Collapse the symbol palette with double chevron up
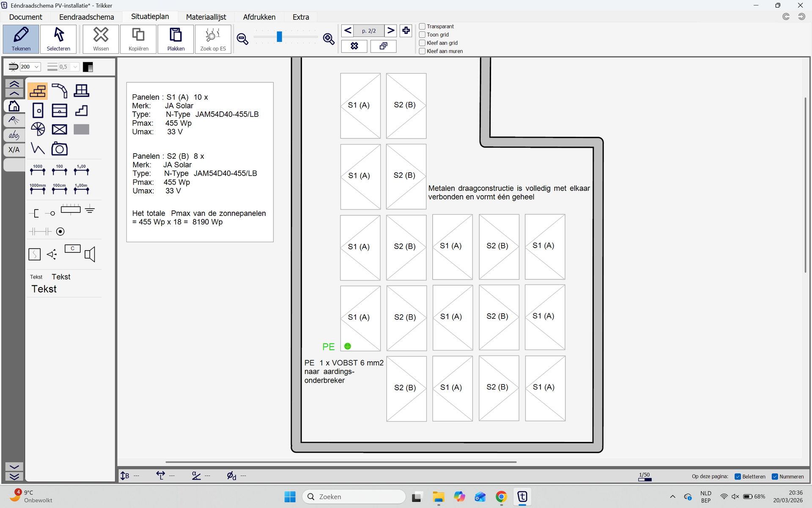The width and height of the screenshot is (812, 508). tap(14, 83)
